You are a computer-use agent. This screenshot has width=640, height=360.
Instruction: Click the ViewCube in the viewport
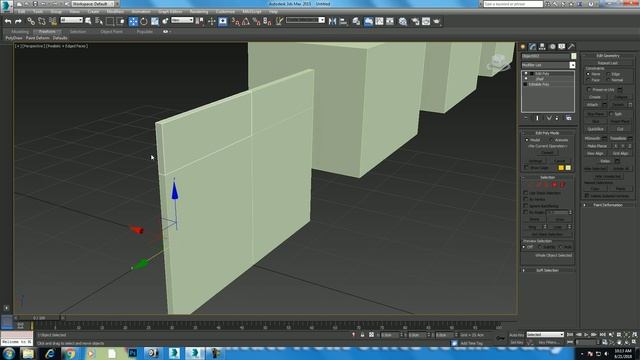coord(498,62)
